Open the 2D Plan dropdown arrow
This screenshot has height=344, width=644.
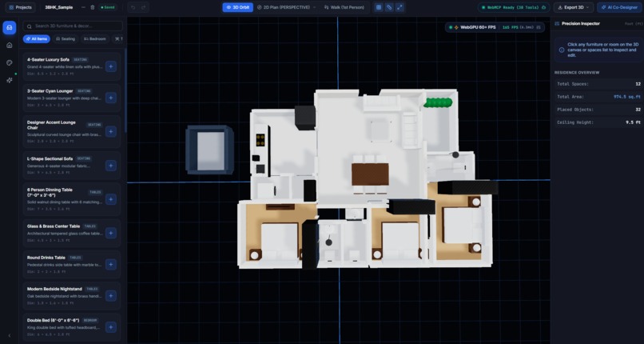[315, 7]
